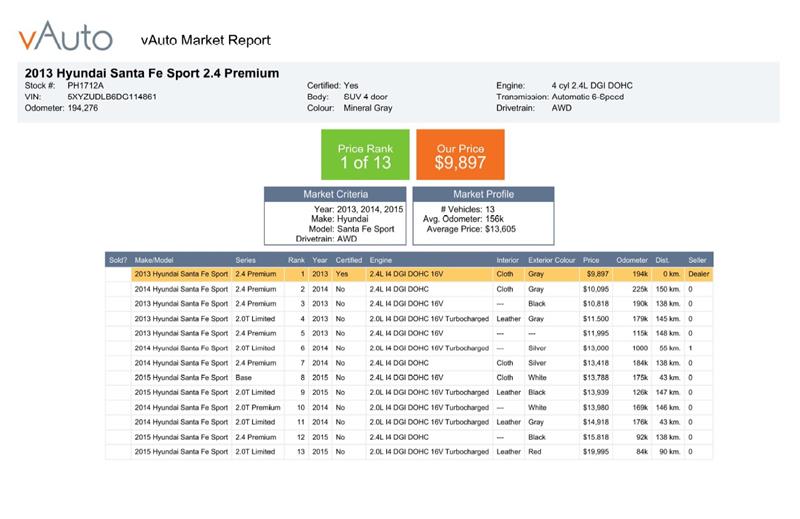Click the Exterior Colour column header
The width and height of the screenshot is (800, 519).
click(552, 260)
